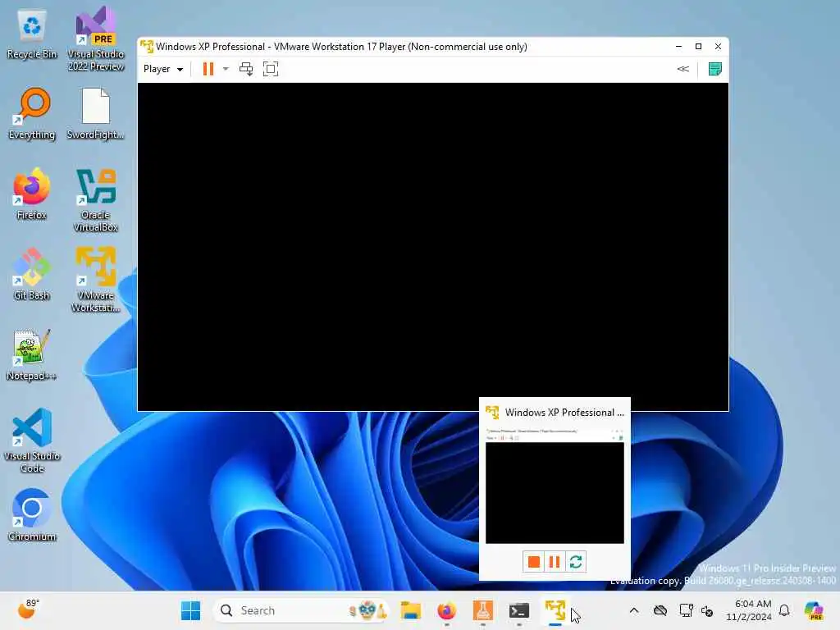Close the VMware Player window
Image resolution: width=840 pixels, height=630 pixels.
click(719, 47)
